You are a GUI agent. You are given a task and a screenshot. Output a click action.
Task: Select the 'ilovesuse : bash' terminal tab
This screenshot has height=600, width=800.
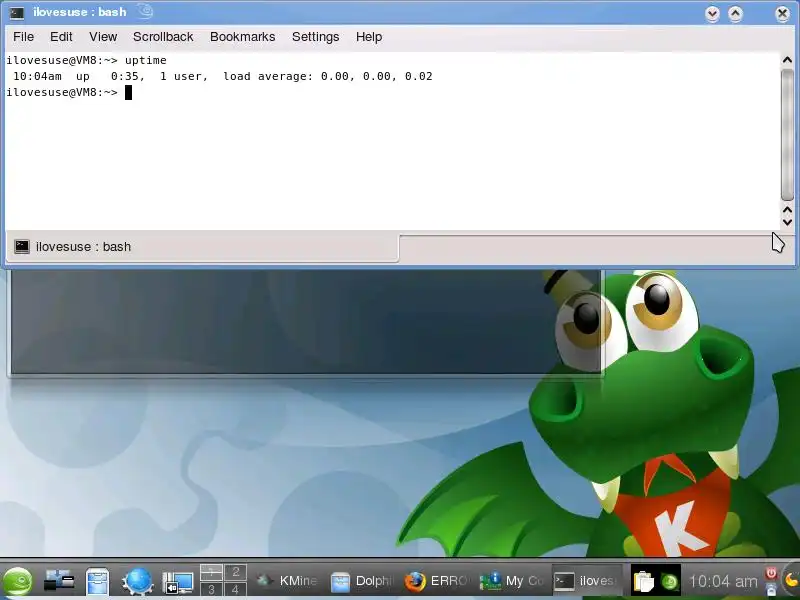click(x=203, y=247)
